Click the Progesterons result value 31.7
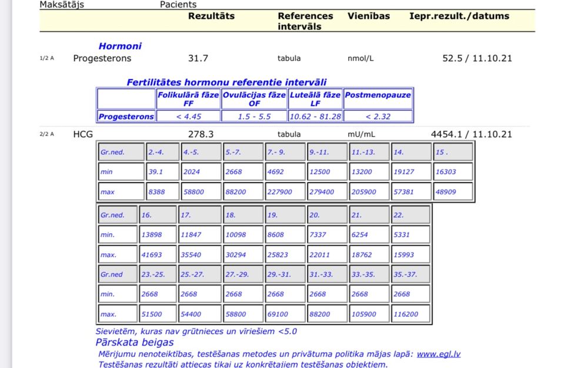This screenshot has height=368, width=588. [198, 58]
